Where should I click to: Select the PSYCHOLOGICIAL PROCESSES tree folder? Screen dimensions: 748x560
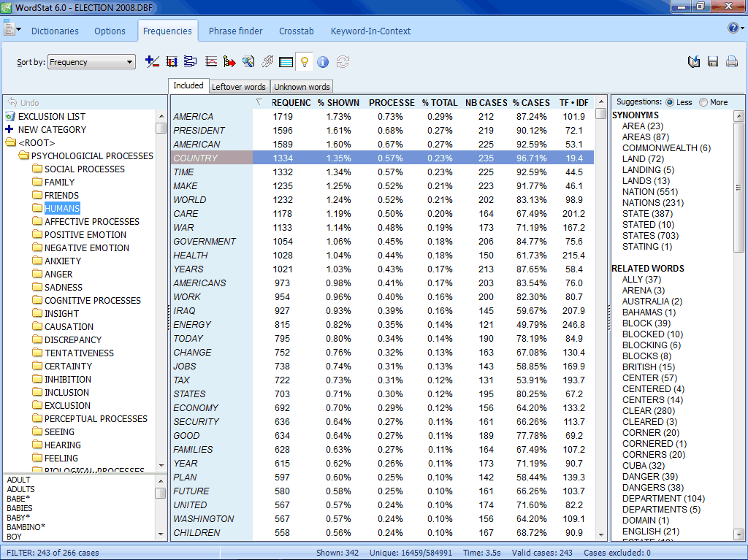[x=92, y=156]
